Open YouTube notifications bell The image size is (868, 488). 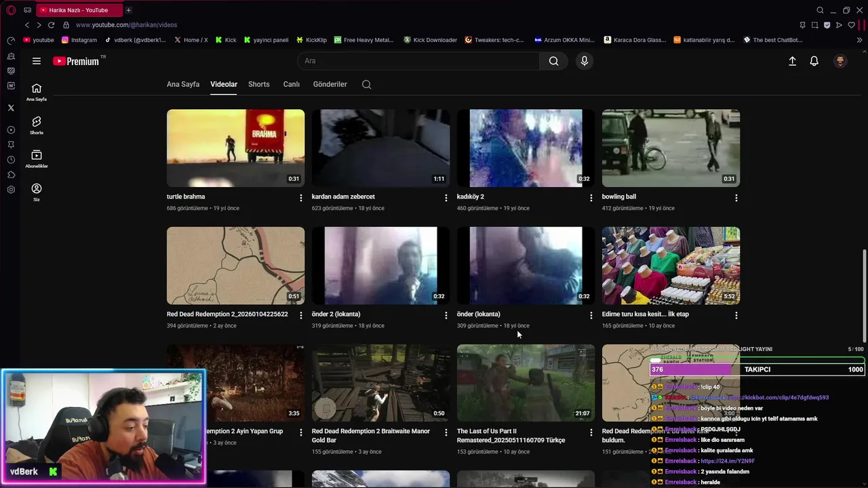click(x=814, y=61)
